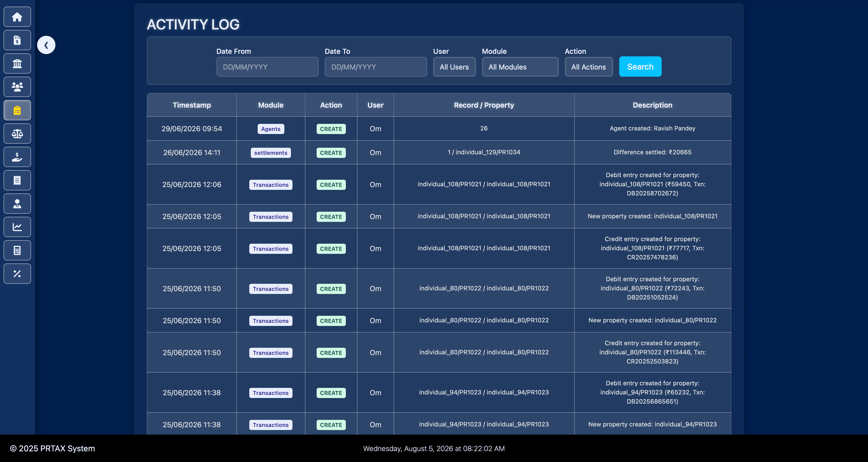Collapse sidebar with the chevron button

pos(46,45)
